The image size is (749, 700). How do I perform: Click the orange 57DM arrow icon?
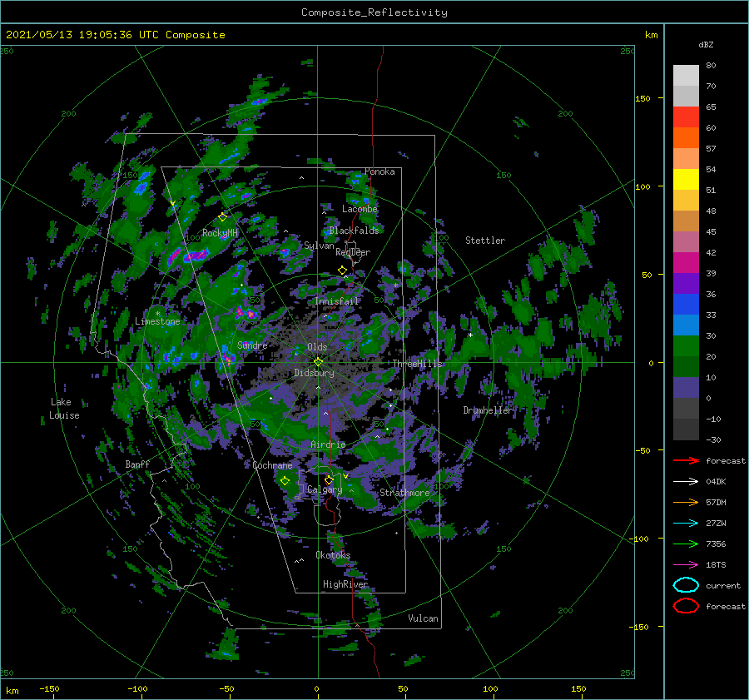(686, 502)
